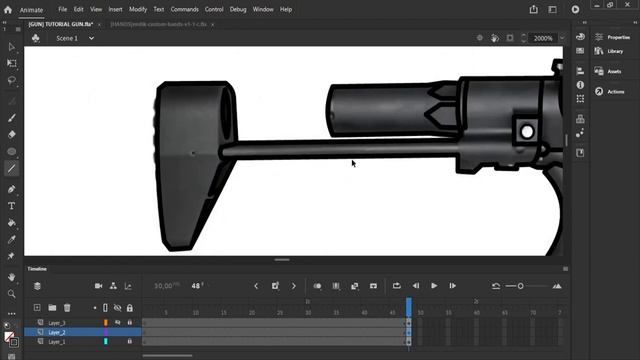
Task: Open the Transform panel icon
Action: (580, 99)
